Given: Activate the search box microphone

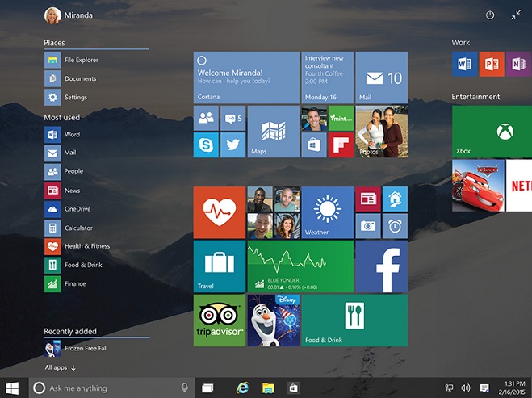Looking at the screenshot, I should pos(185,388).
